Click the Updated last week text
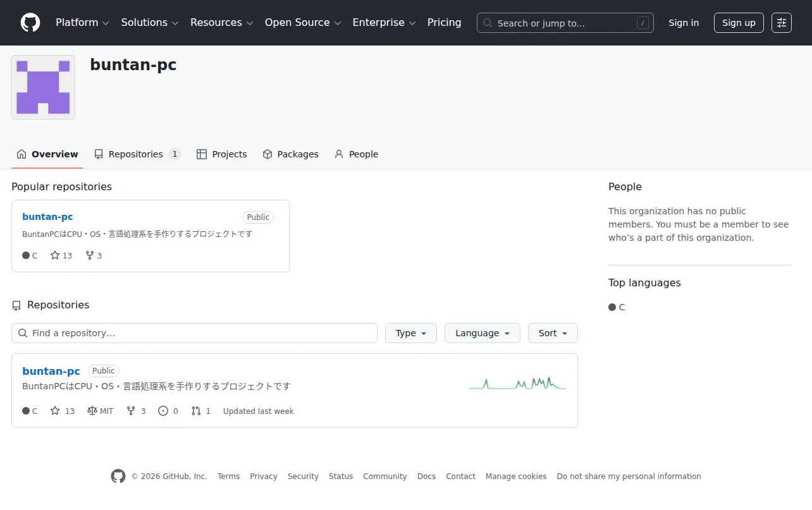 point(258,411)
